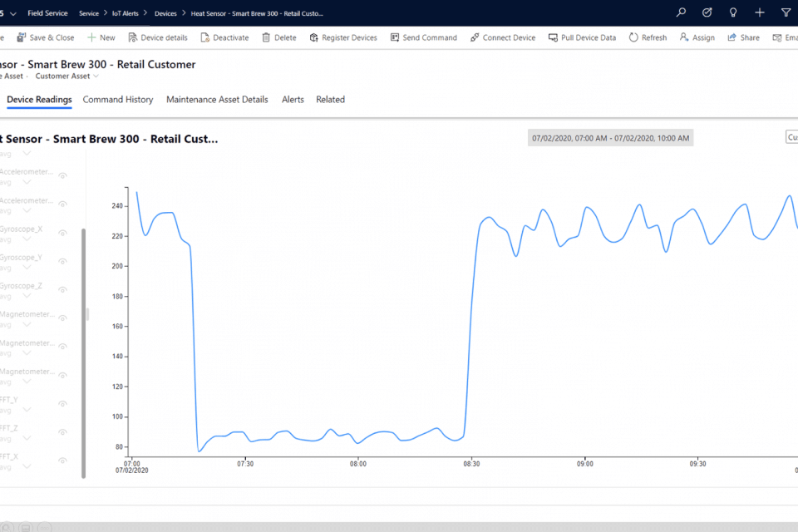The image size is (798, 532).
Task: Click the task flow checkmark icon
Action: pyautogui.click(x=707, y=12)
